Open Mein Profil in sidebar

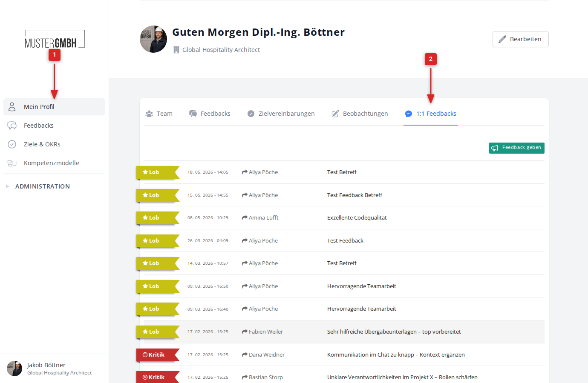[54, 107]
